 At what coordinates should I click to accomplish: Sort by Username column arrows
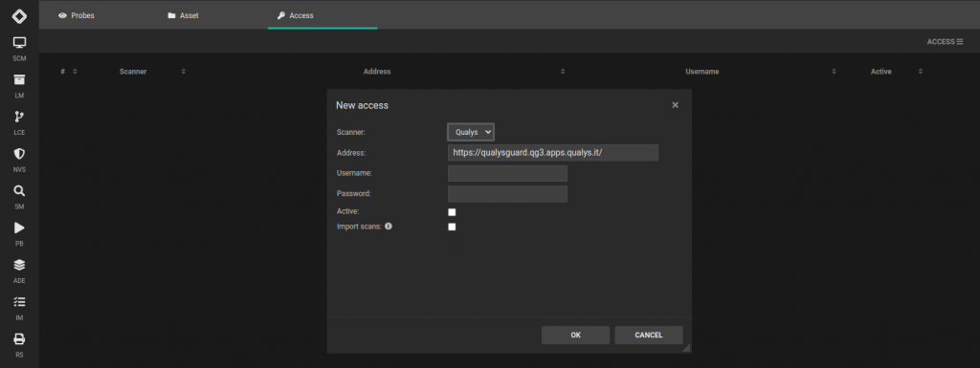(x=834, y=72)
